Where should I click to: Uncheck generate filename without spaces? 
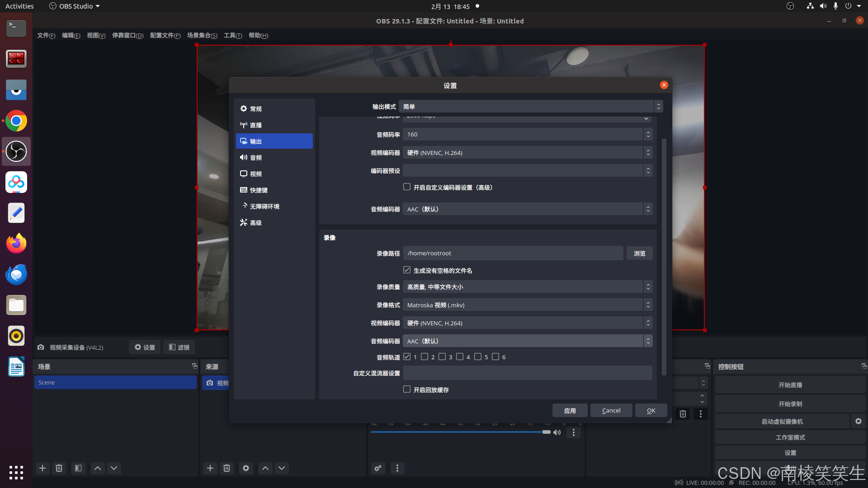[407, 270]
